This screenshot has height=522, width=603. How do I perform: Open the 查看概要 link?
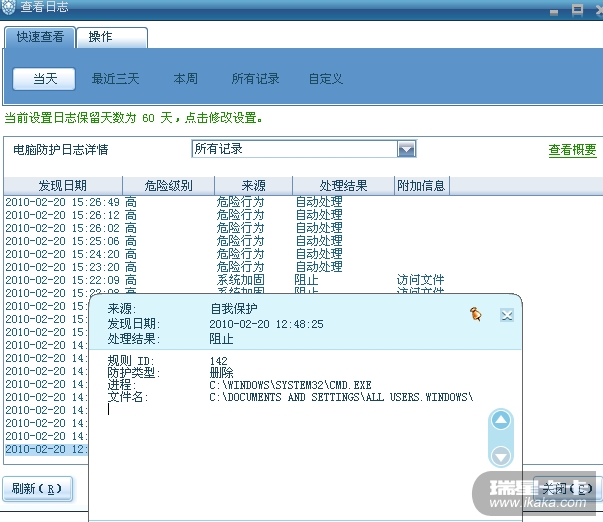pos(572,150)
